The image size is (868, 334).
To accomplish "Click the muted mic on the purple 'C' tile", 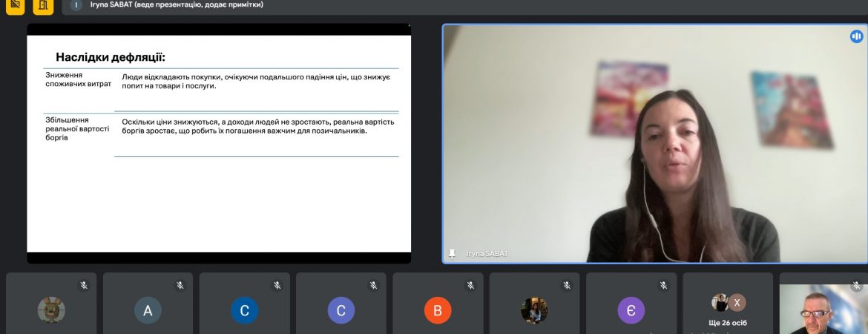I will click(x=374, y=285).
